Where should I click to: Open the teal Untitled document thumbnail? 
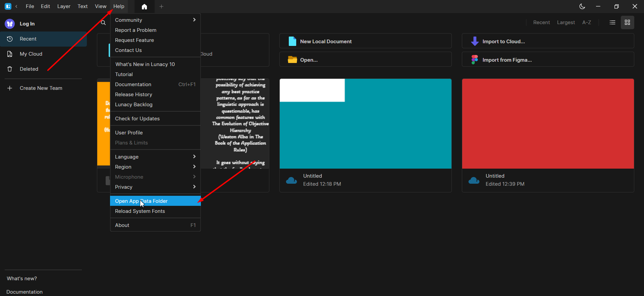(x=365, y=124)
